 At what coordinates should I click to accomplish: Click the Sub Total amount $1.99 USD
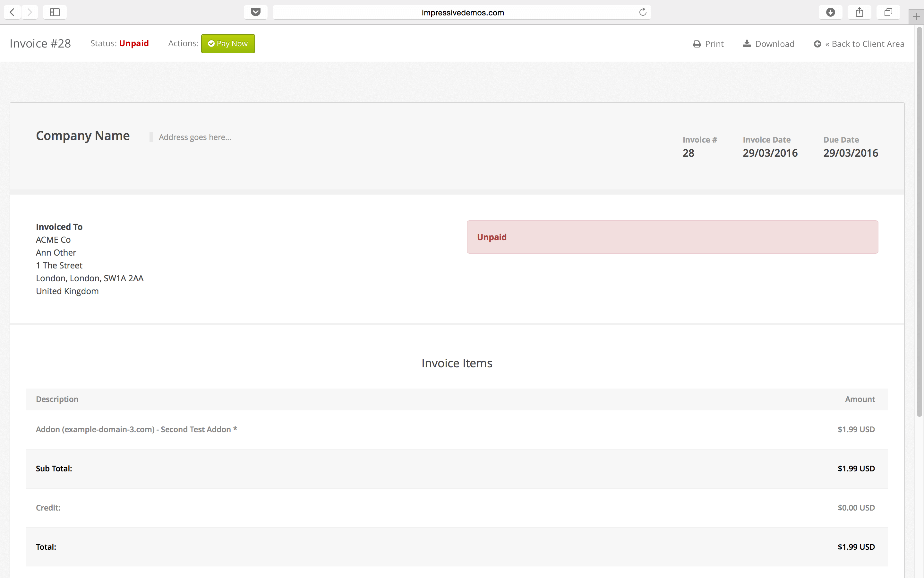[x=856, y=469]
